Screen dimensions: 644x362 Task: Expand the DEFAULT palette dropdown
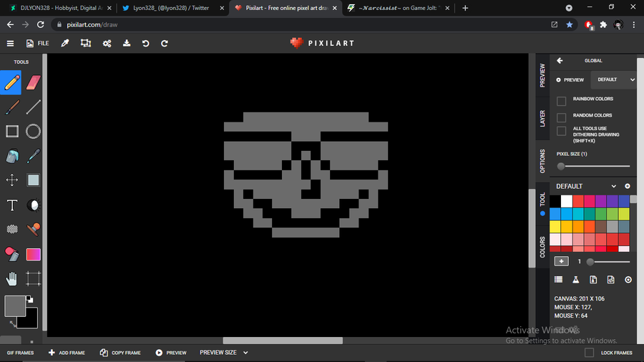[586, 186]
